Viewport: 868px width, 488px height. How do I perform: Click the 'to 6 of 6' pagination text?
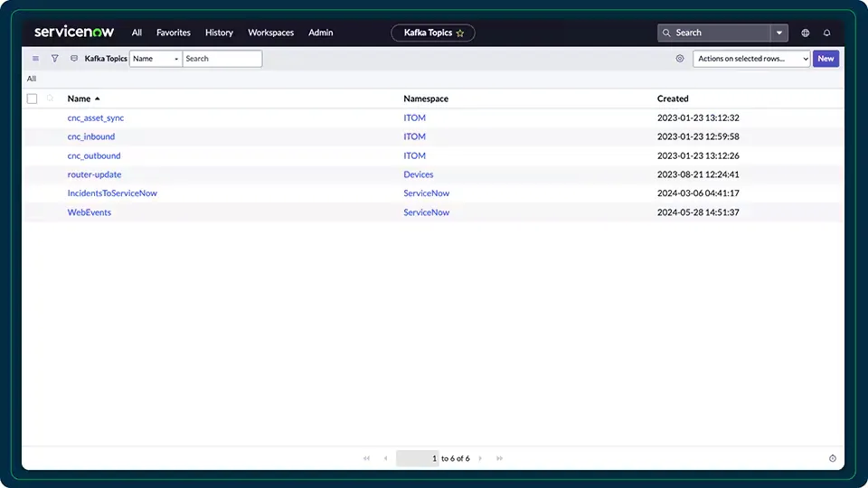click(x=456, y=459)
